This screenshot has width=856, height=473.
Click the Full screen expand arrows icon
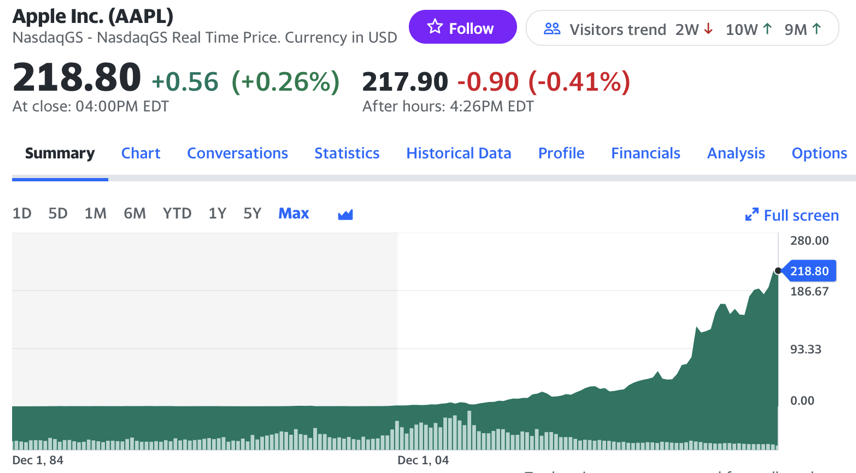[x=751, y=215]
